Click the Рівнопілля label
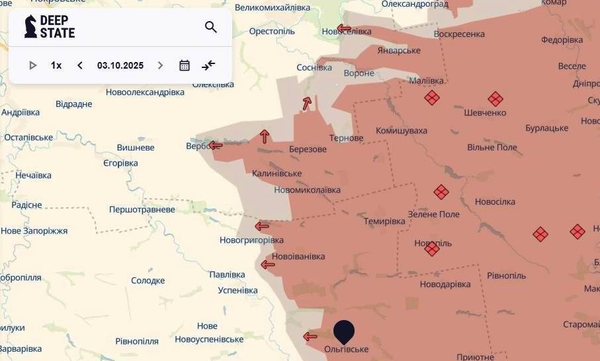Viewport: 600px width, 361px height. click(137, 341)
